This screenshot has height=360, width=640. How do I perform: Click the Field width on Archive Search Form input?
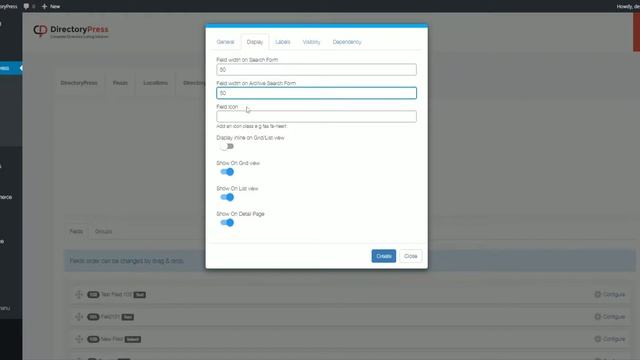click(x=316, y=93)
